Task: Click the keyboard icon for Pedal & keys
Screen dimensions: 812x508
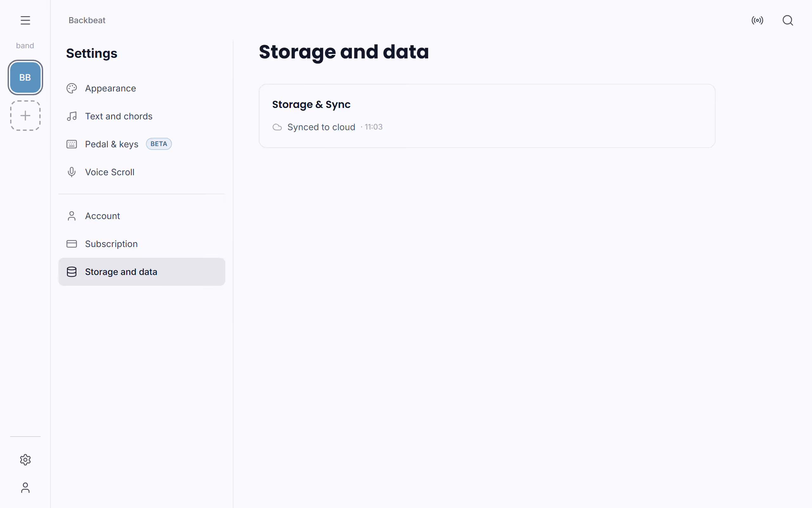Action: 71,144
